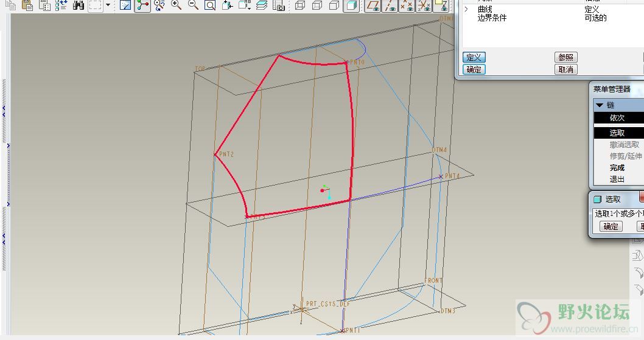Switch to wireframe display icon

pyautogui.click(x=300, y=5)
